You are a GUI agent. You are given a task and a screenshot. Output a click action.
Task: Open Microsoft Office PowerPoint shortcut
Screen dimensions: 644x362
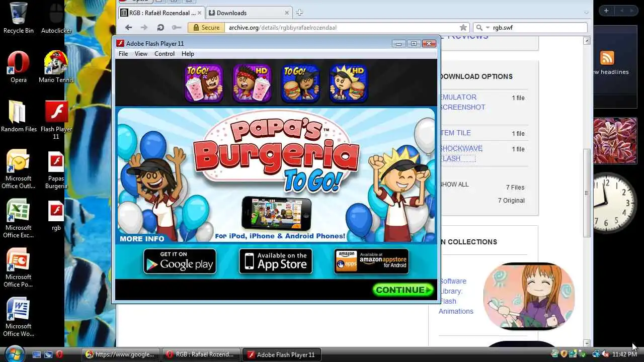click(19, 267)
